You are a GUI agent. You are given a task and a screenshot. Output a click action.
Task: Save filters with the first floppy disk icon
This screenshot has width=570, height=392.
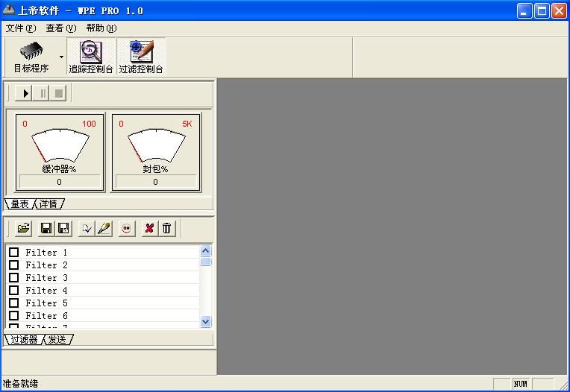pos(46,228)
